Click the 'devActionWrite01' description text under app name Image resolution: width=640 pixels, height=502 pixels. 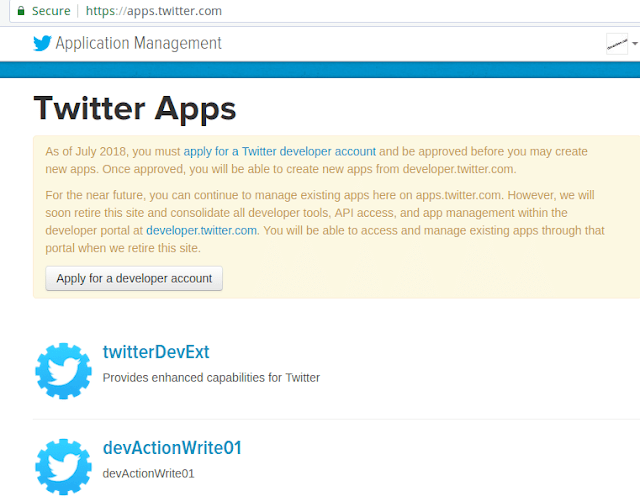coord(149,473)
